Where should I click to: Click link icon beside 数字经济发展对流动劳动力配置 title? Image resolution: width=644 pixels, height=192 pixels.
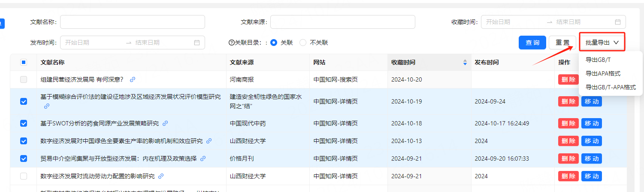(x=161, y=176)
